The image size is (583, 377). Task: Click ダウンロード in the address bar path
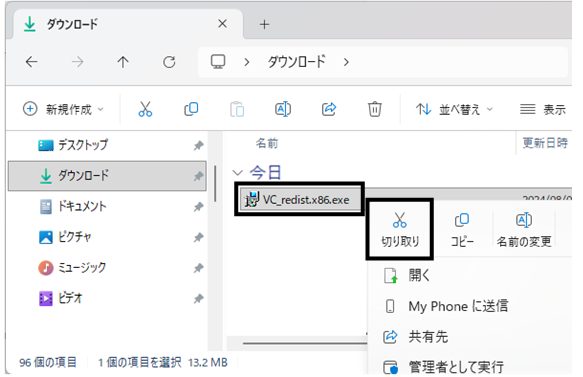[x=297, y=62]
